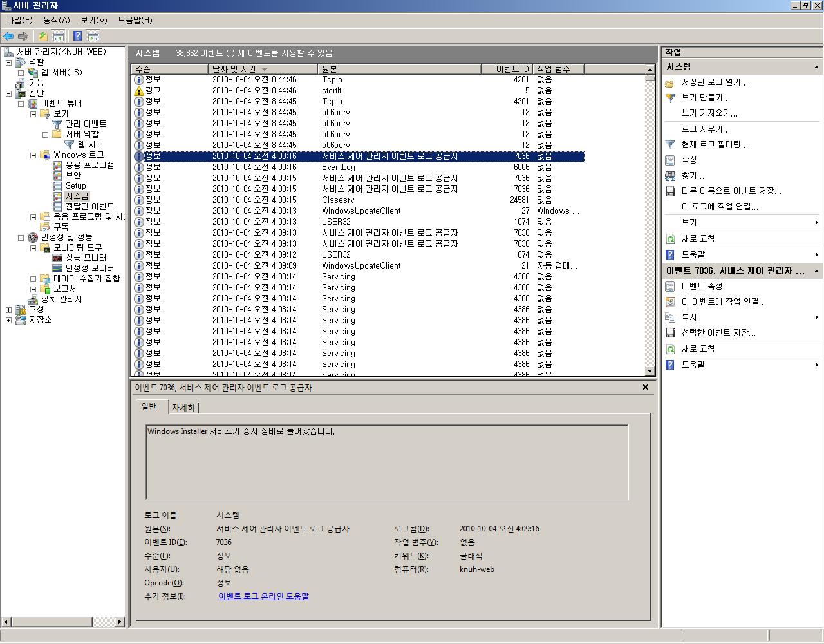The width and height of the screenshot is (824, 644).
Task: Open the 이벤트 로그 온라인 도움말 link
Action: click(263, 596)
